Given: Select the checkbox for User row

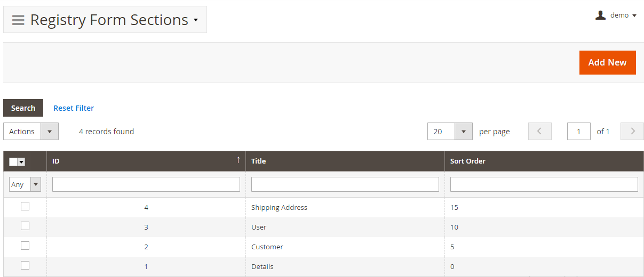Looking at the screenshot, I should coord(25,226).
